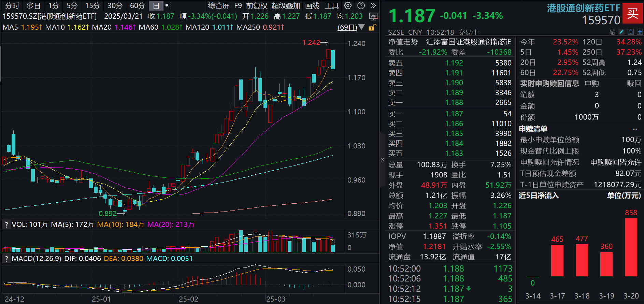Image resolution: width=644 pixels, height=304 pixels.
Task: Click the 买五 price 1.183
Action: point(454,153)
